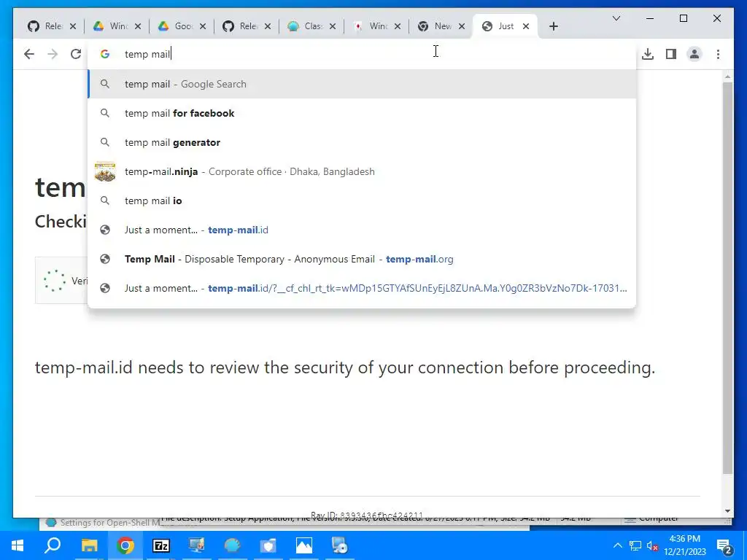
Task: Expand the tab search chevron
Action: click(x=616, y=18)
